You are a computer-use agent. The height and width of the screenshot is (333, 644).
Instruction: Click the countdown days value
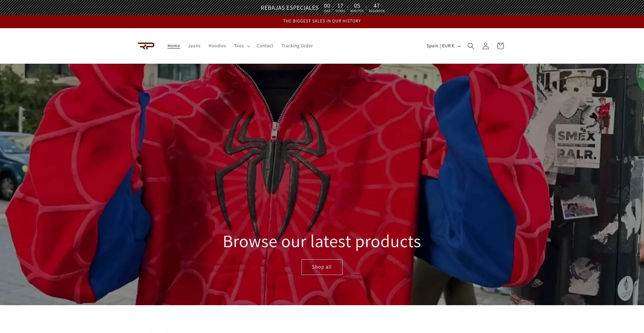pyautogui.click(x=327, y=6)
